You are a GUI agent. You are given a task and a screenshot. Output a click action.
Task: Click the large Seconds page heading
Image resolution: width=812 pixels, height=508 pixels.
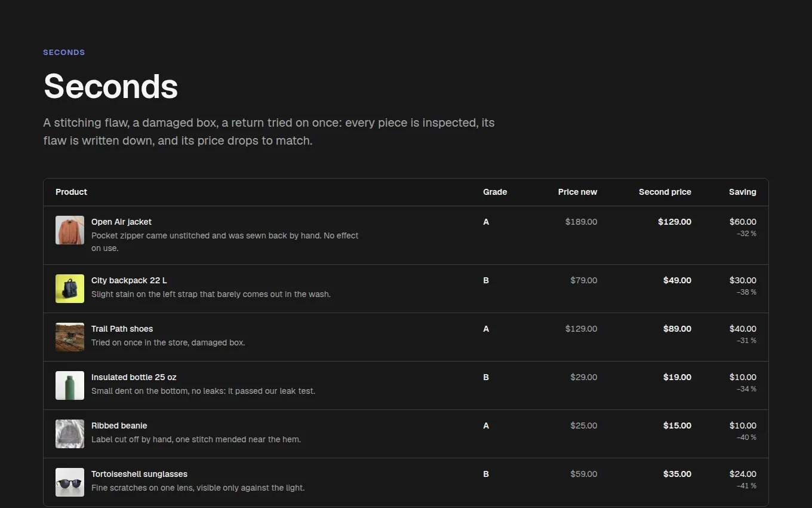111,86
